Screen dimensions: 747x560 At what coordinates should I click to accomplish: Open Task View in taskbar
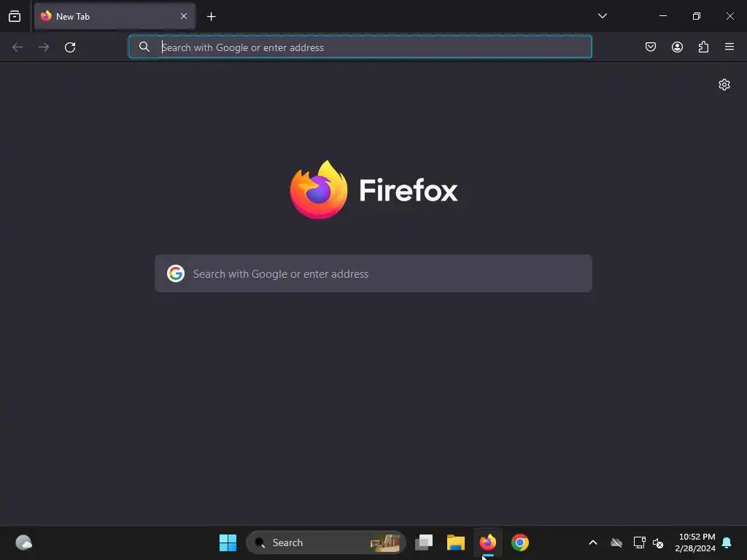point(424,542)
